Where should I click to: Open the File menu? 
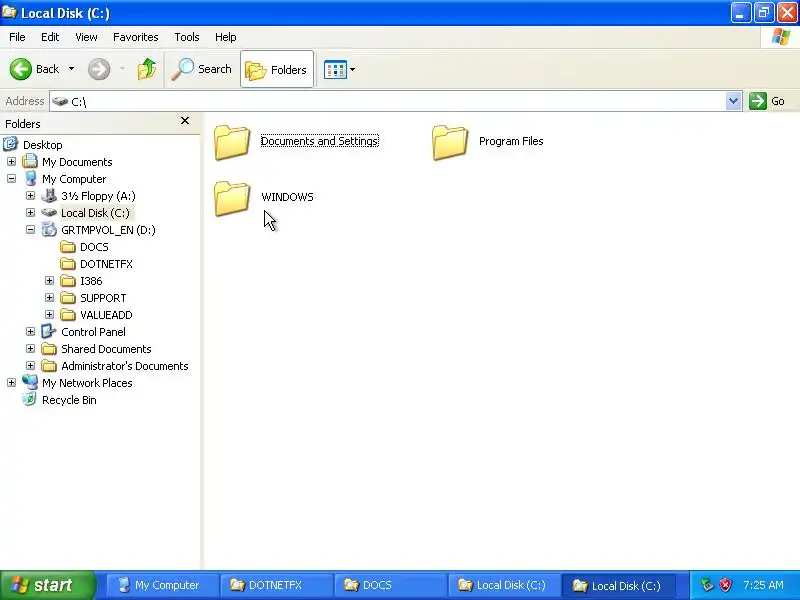pos(17,37)
